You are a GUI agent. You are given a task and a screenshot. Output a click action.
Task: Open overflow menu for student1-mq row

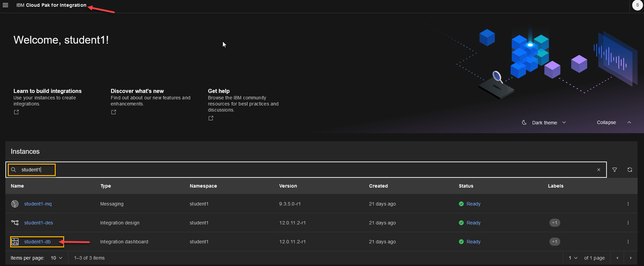628,204
